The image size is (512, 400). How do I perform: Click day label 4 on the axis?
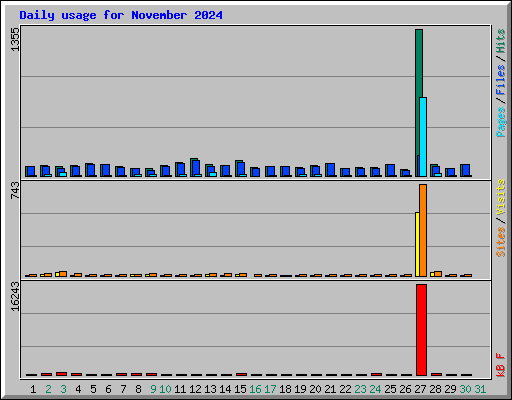tap(78, 389)
